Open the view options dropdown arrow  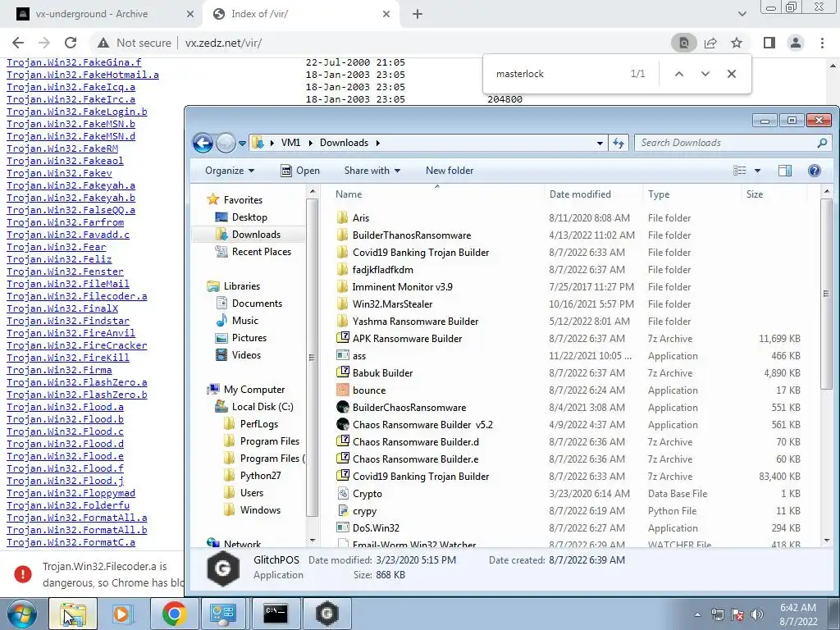pos(757,171)
